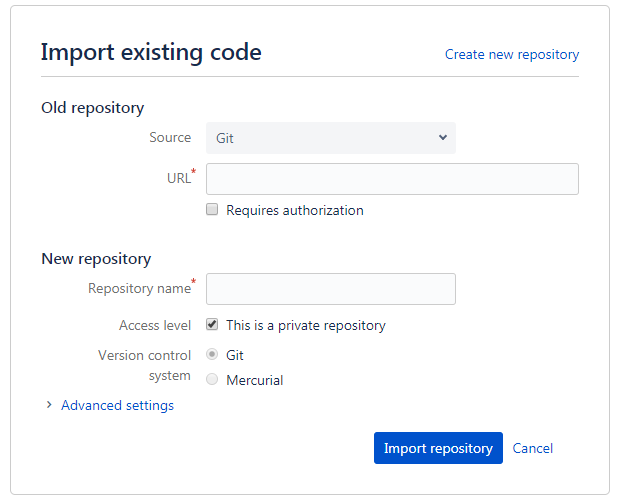Expand the Advanced settings section
Viewport: 637px width, 499px height.
pos(117,405)
